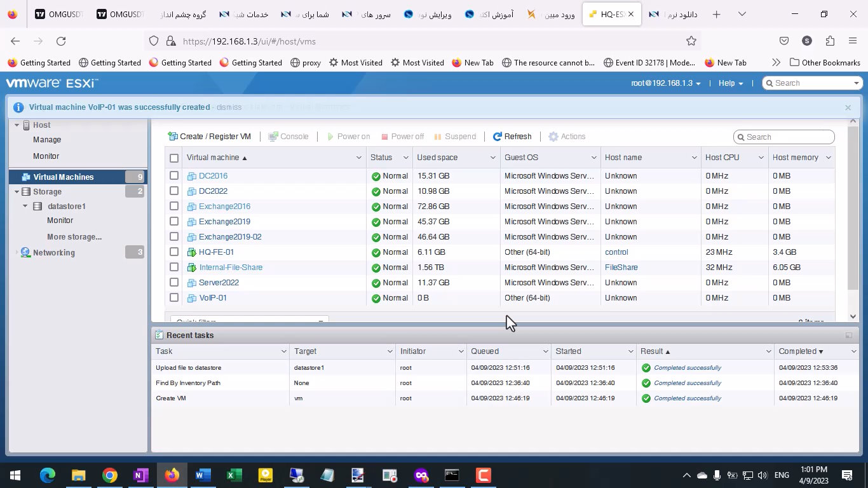The image size is (868, 488).
Task: Click the Create / Register VM button
Action: [209, 137]
